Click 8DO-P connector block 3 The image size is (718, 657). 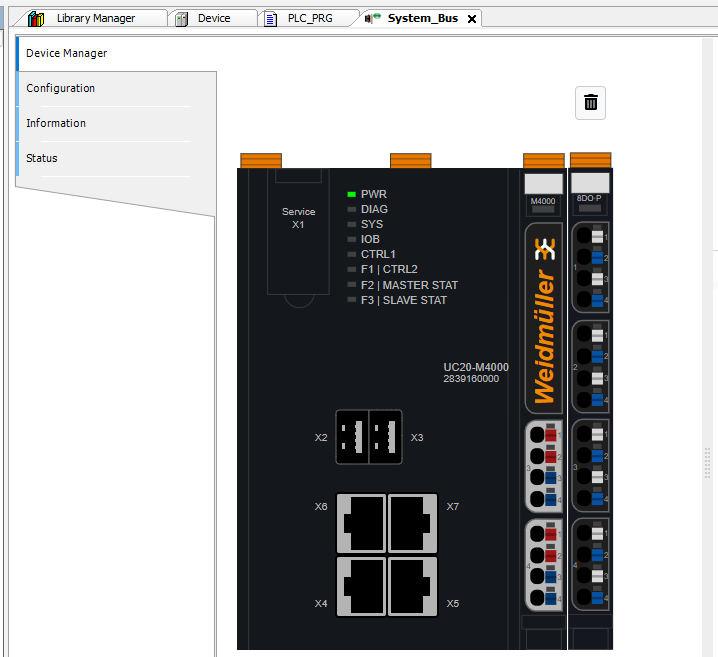[x=591, y=466]
